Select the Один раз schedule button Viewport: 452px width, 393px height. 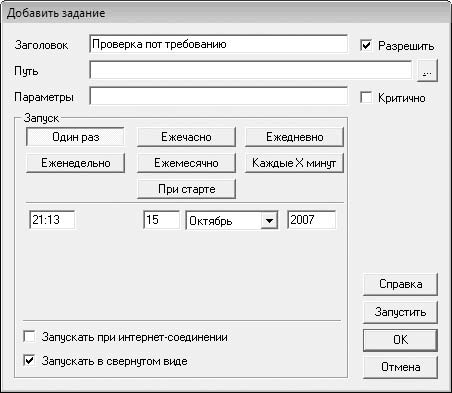point(75,137)
